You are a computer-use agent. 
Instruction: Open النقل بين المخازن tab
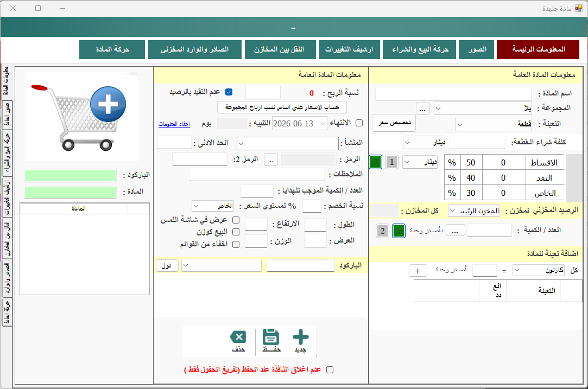pos(280,49)
